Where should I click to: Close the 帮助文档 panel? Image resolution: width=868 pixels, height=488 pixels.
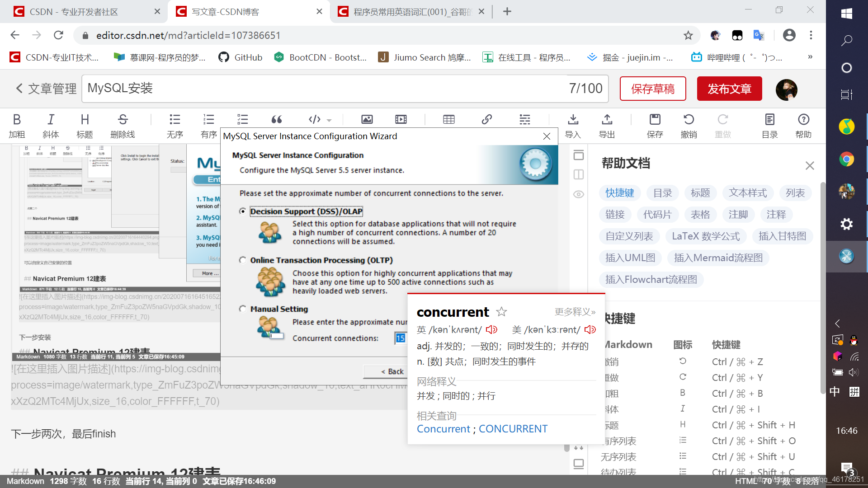click(810, 165)
